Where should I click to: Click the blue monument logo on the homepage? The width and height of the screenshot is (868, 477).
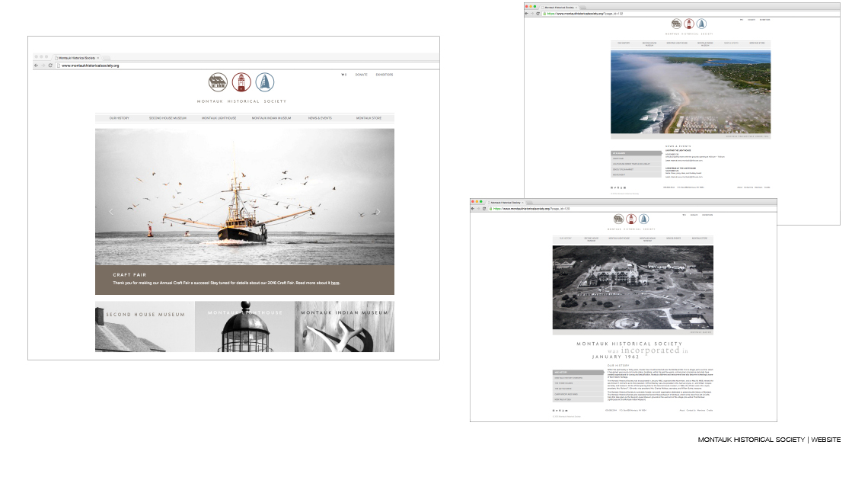[x=265, y=82]
